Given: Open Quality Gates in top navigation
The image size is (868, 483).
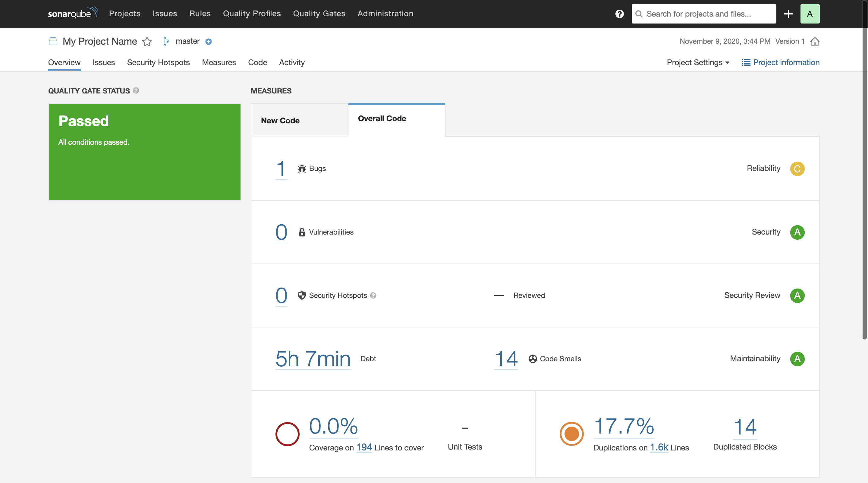Looking at the screenshot, I should tap(319, 14).
